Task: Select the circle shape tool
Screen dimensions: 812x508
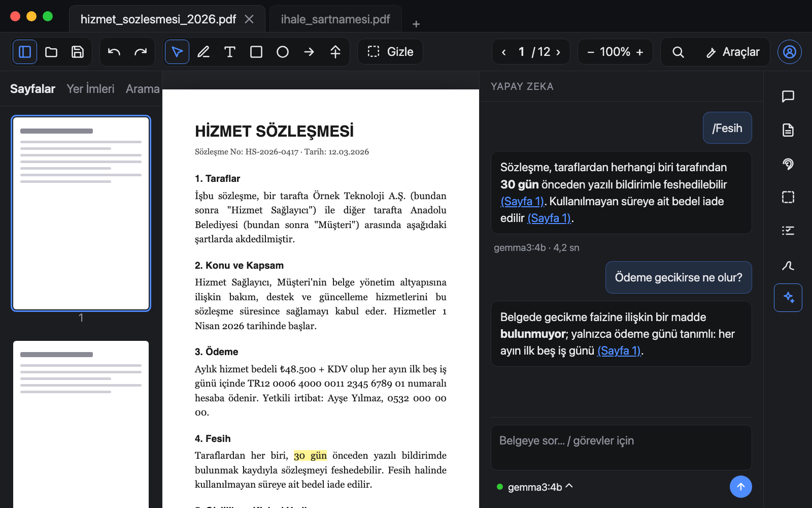Action: pyautogui.click(x=283, y=52)
